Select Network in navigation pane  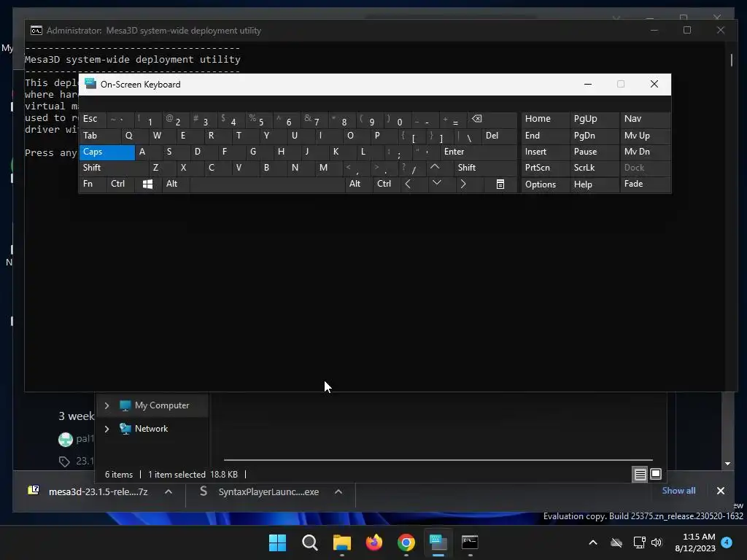tap(151, 429)
